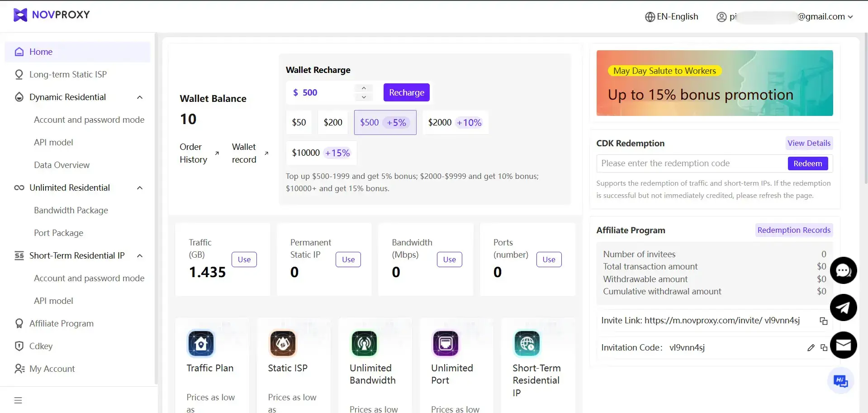
Task: Select the $50 recharge amount option
Action: pos(299,123)
